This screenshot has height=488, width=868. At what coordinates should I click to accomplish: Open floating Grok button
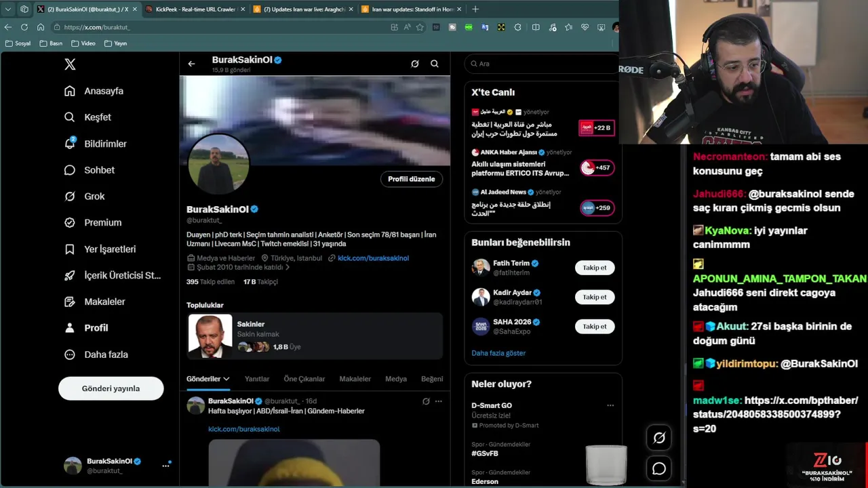tap(659, 438)
